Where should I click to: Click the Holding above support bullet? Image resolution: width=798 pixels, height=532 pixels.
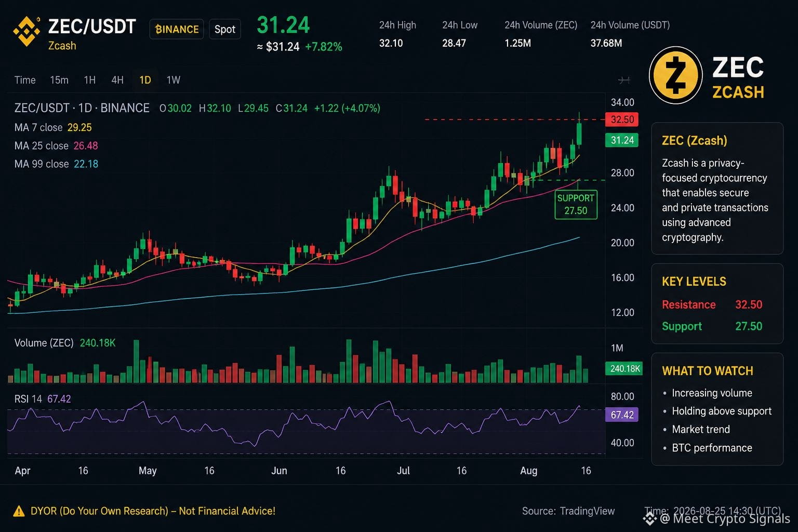click(x=722, y=411)
